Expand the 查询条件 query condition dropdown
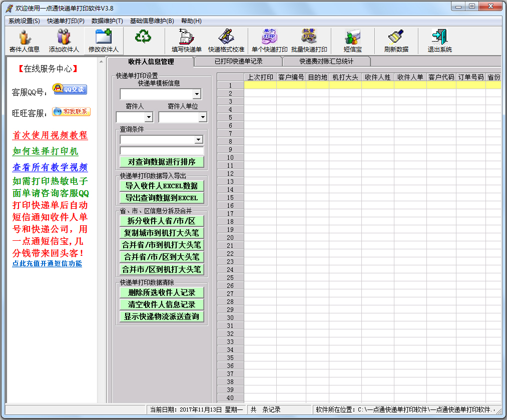This screenshot has height=420, width=507. (x=199, y=140)
